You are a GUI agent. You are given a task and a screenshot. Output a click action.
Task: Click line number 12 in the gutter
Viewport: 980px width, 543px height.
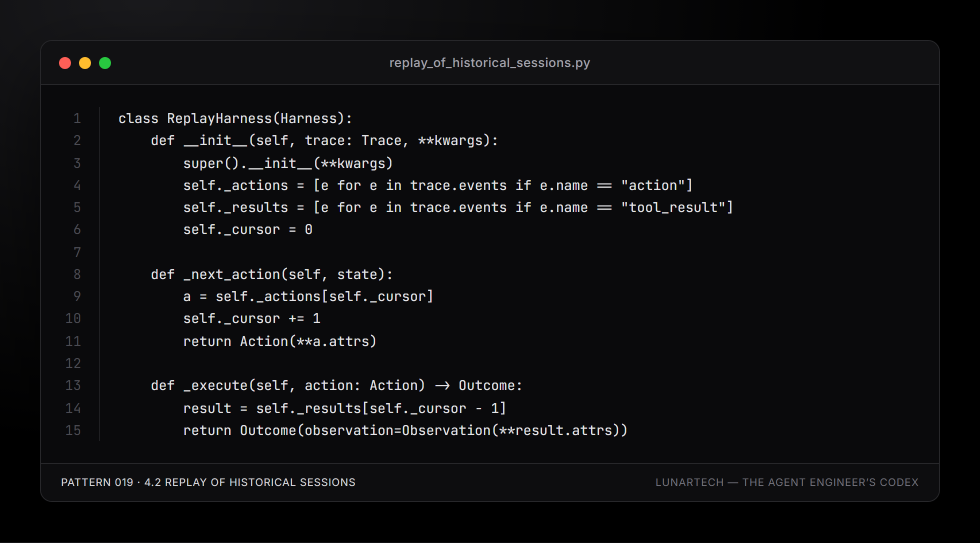(x=73, y=363)
